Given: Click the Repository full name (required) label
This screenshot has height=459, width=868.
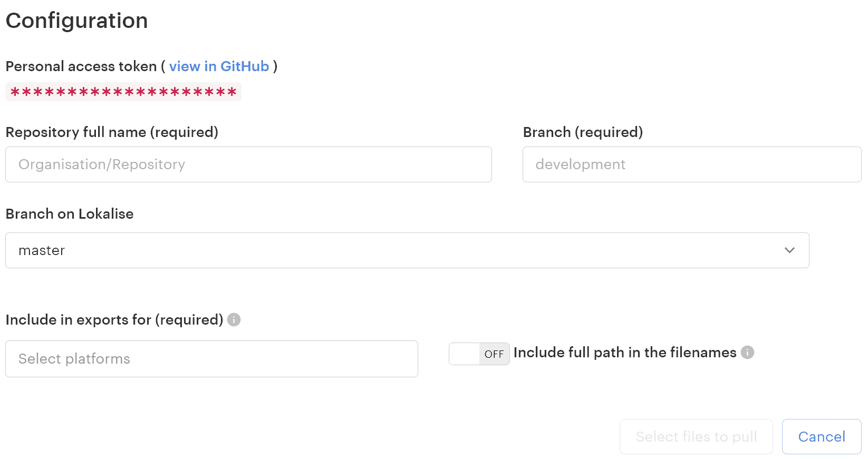Looking at the screenshot, I should click(x=112, y=132).
